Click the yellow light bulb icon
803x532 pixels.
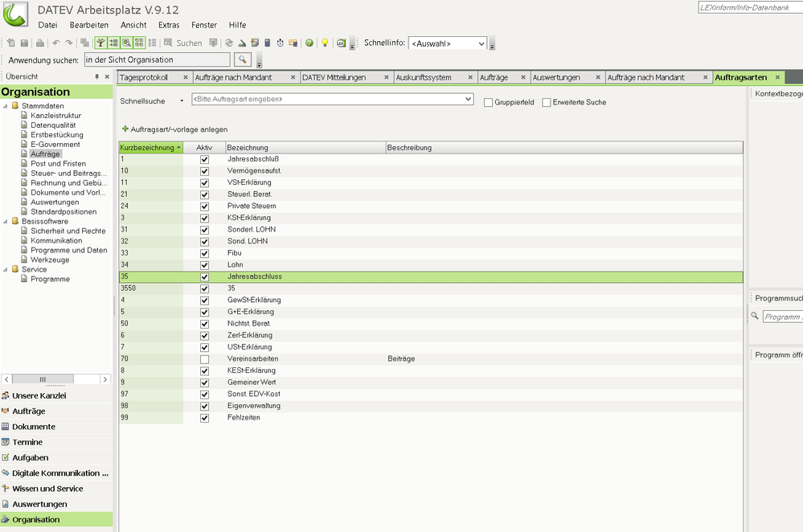325,43
